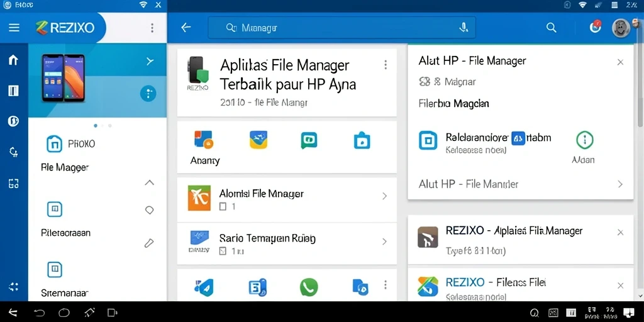Dismiss the REZIXO - Filencs Filei card
Screen dimensions: 644x322
click(620, 286)
